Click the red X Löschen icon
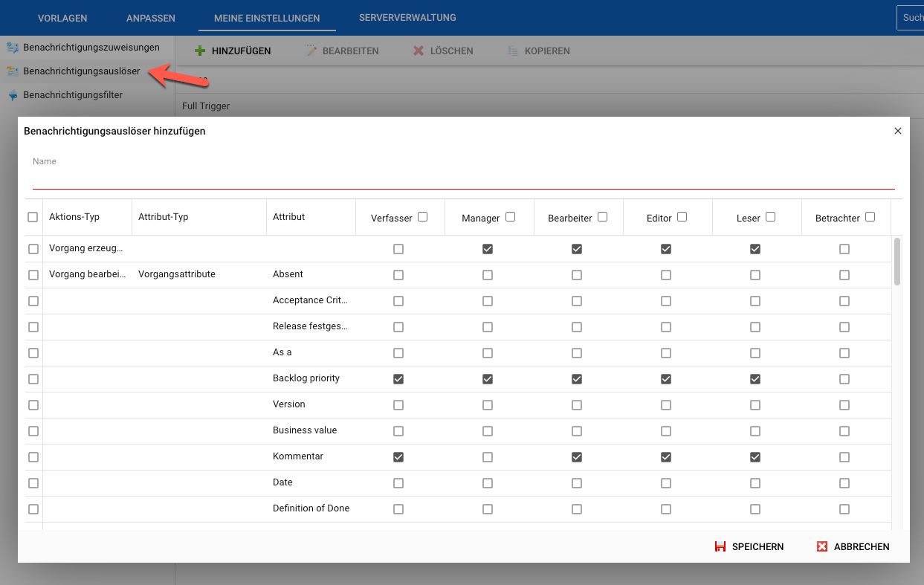Image resolution: width=924 pixels, height=585 pixels. 419,51
